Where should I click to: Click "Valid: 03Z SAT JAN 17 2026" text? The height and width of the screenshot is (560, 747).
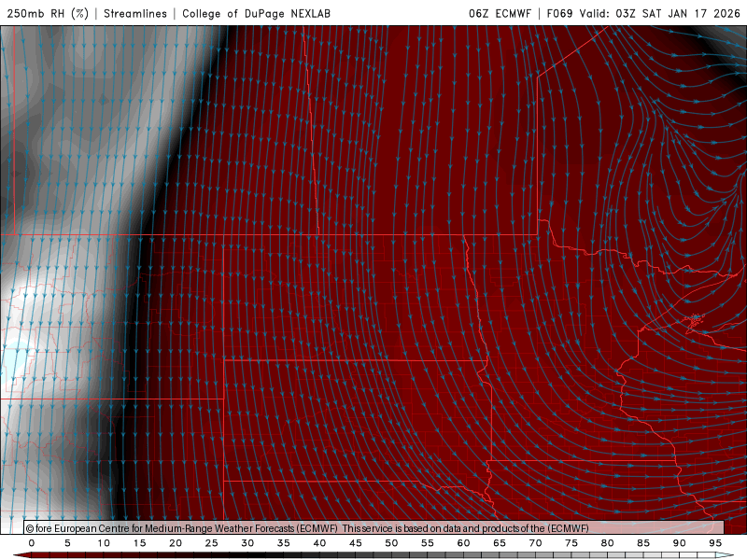coord(660,13)
